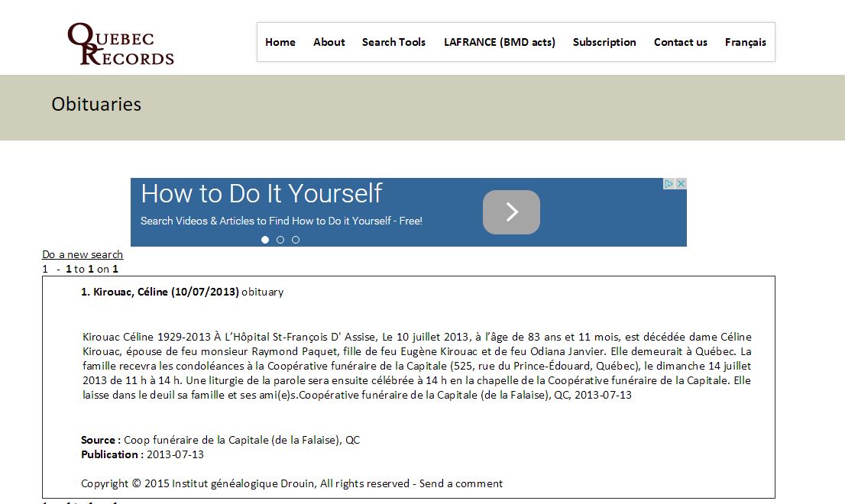The width and height of the screenshot is (845, 504).
Task: Expand the Search Tools menu
Action: coord(394,42)
